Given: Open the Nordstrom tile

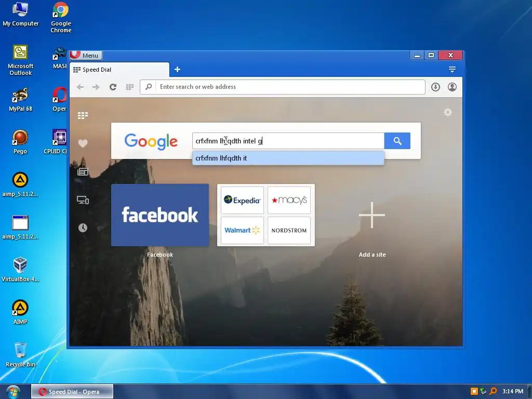Looking at the screenshot, I should pyautogui.click(x=289, y=230).
